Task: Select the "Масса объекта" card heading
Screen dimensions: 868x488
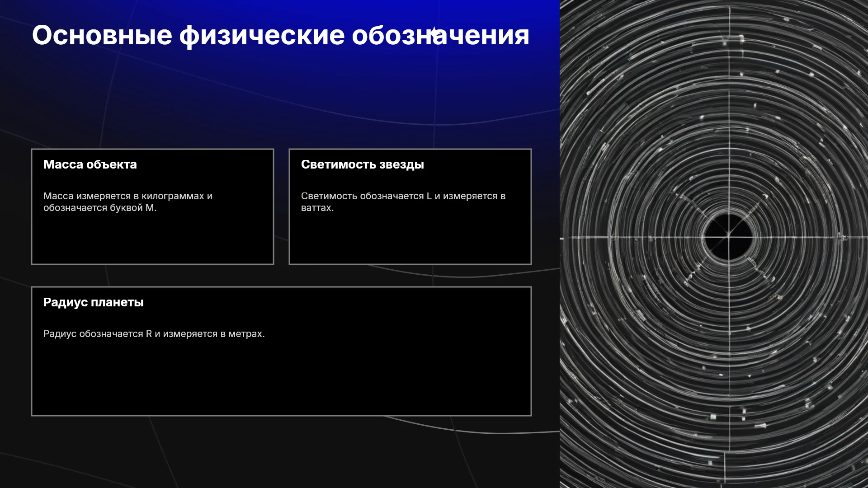Action: coord(90,164)
